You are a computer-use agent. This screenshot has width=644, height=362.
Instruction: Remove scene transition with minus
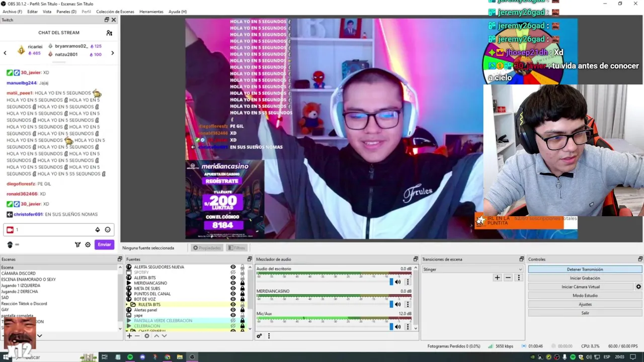pyautogui.click(x=508, y=278)
